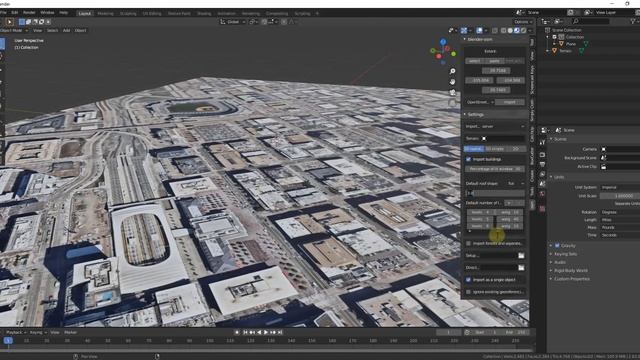
Task: Switch to material preview shading mode
Action: pos(517,30)
